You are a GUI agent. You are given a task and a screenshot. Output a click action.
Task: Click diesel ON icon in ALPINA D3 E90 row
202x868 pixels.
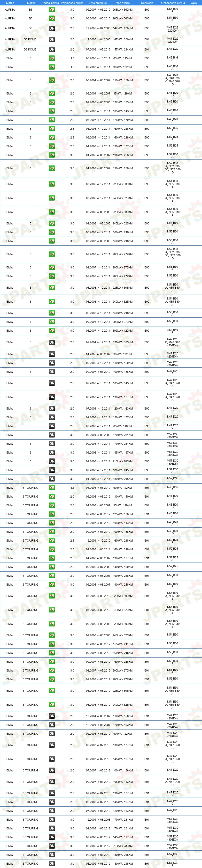coord(52,28)
